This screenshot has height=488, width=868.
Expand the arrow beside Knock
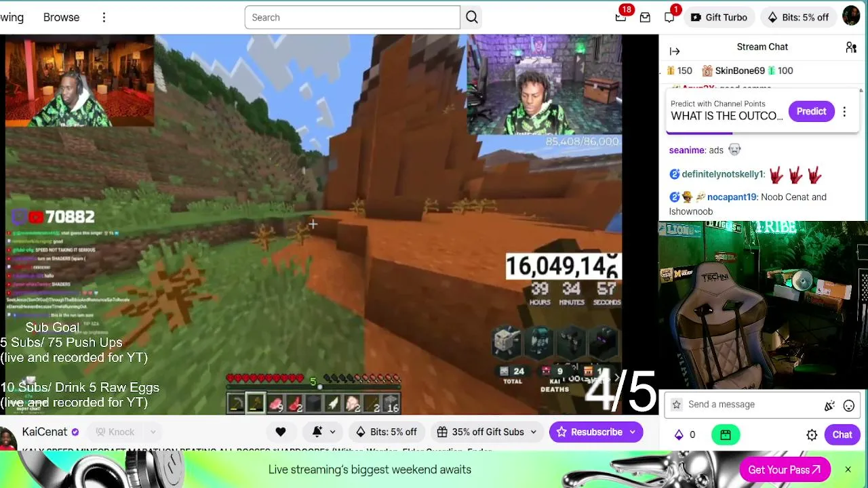coord(153,432)
